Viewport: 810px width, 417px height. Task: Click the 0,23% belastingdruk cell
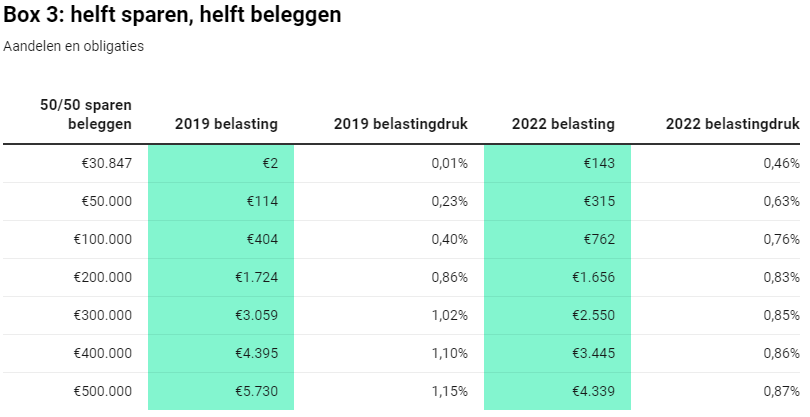click(449, 201)
